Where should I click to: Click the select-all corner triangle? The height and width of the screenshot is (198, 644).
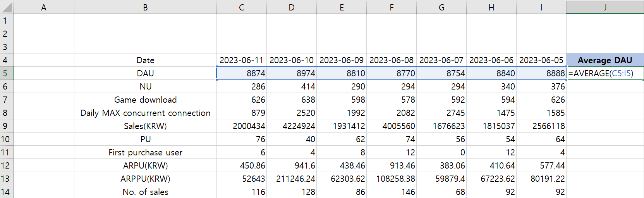[7, 7]
